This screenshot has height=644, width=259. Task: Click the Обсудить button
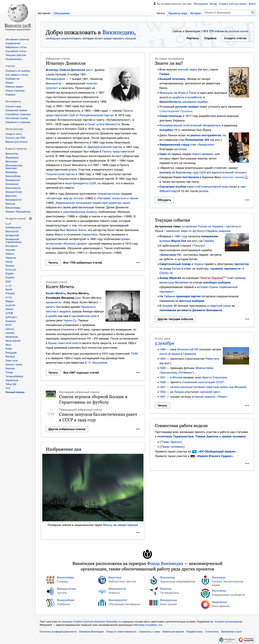164,200
